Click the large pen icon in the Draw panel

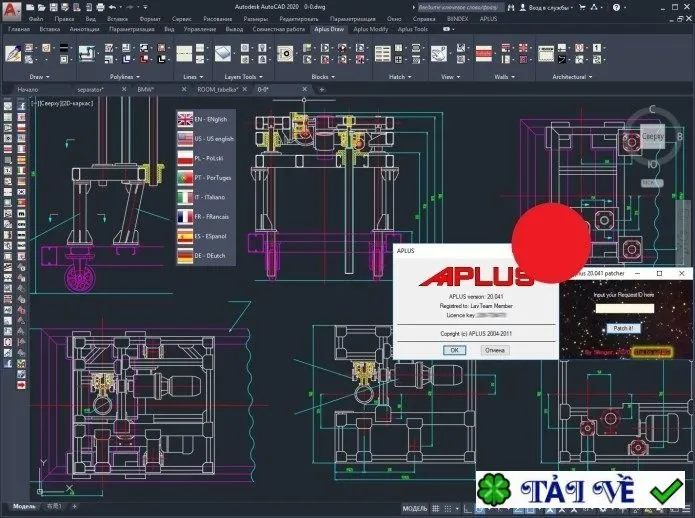coord(13,53)
